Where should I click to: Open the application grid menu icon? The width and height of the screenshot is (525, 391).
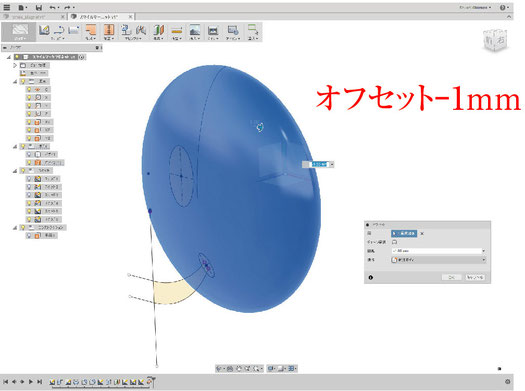[7, 7]
